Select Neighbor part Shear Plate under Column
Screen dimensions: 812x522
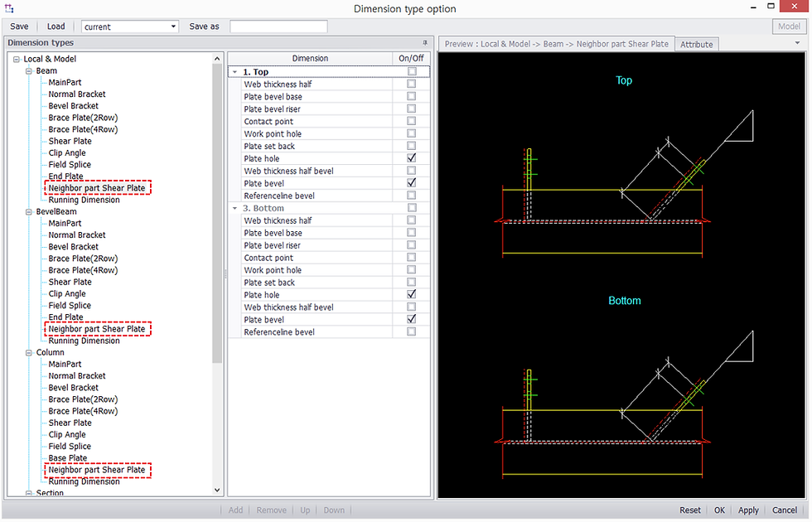click(x=97, y=470)
